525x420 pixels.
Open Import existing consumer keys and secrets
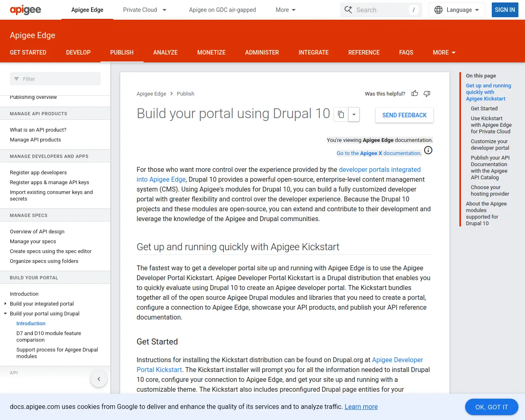51,195
